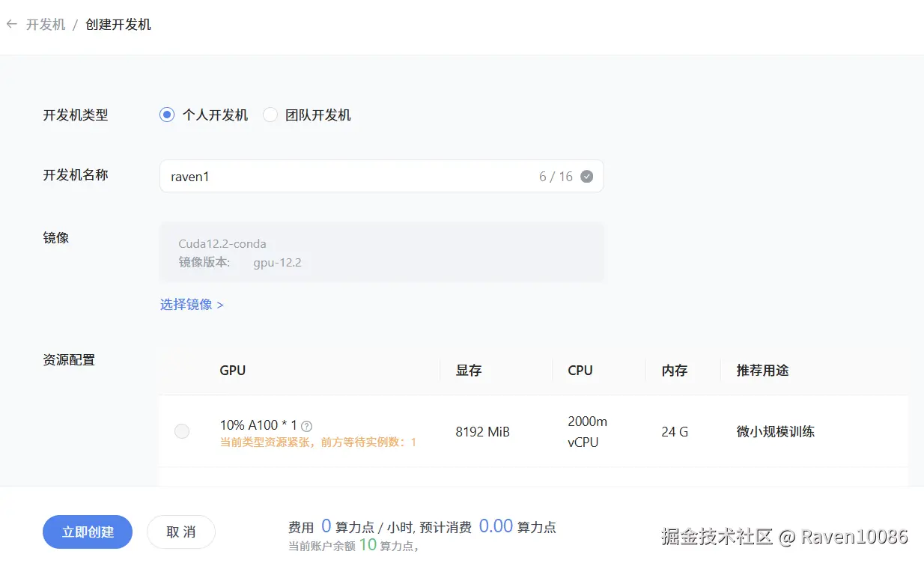Click the 6 / 16 character counter
924x563 pixels.
556,177
